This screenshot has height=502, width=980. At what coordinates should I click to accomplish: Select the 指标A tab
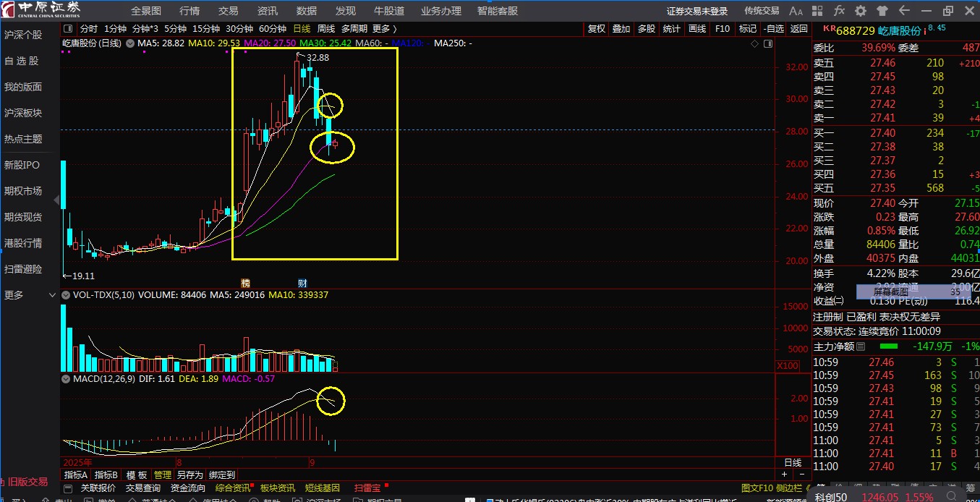(x=76, y=475)
